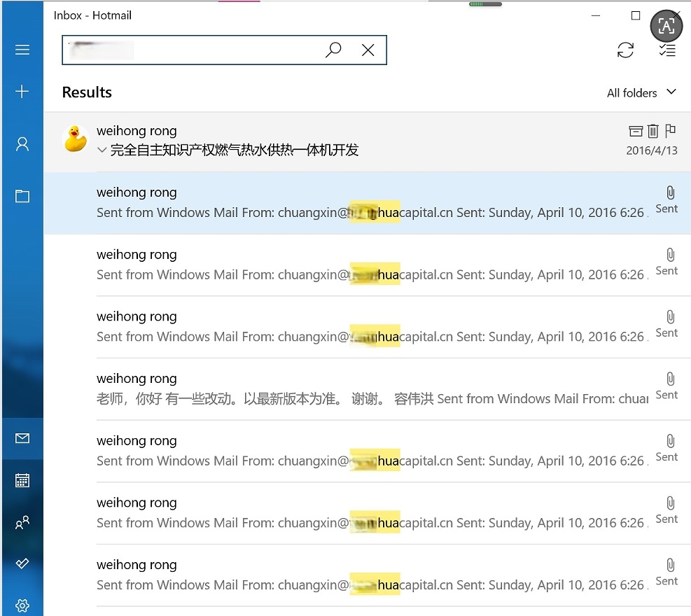This screenshot has width=691, height=616.
Task: Open the To Do checkmark icon
Action: [x=22, y=563]
